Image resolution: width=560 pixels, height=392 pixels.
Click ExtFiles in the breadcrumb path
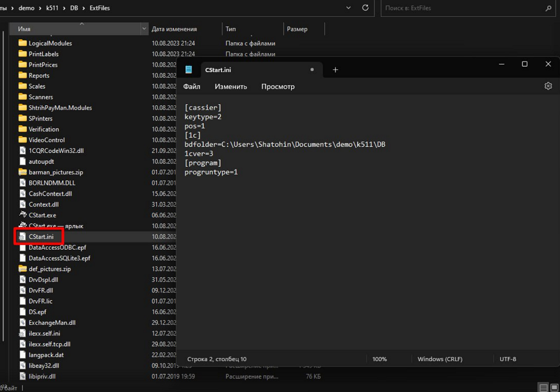(x=100, y=8)
